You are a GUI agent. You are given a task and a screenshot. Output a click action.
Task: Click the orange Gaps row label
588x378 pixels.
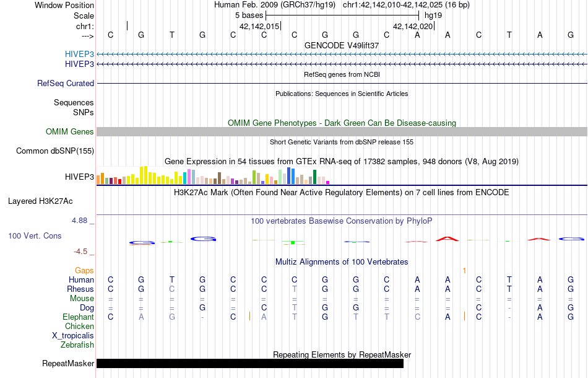click(84, 270)
